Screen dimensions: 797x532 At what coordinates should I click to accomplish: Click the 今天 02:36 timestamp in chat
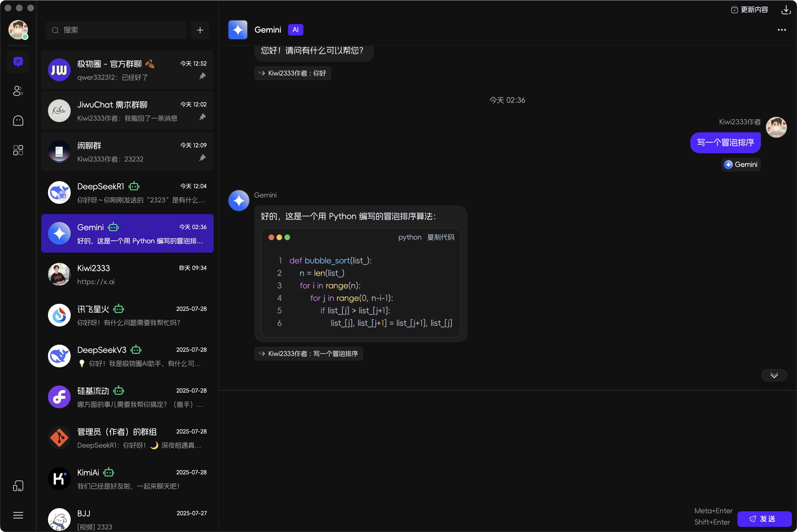coord(507,100)
